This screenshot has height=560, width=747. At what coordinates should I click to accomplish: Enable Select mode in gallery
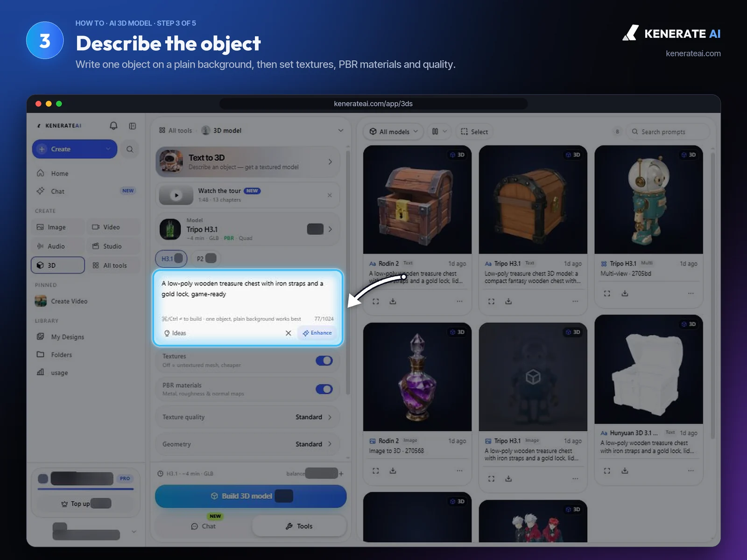click(x=474, y=132)
